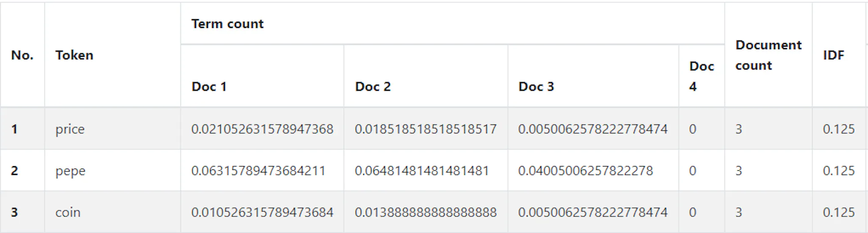Image resolution: width=868 pixels, height=233 pixels.
Task: Select value 0.06481481481481481 for pepe
Action: (422, 171)
